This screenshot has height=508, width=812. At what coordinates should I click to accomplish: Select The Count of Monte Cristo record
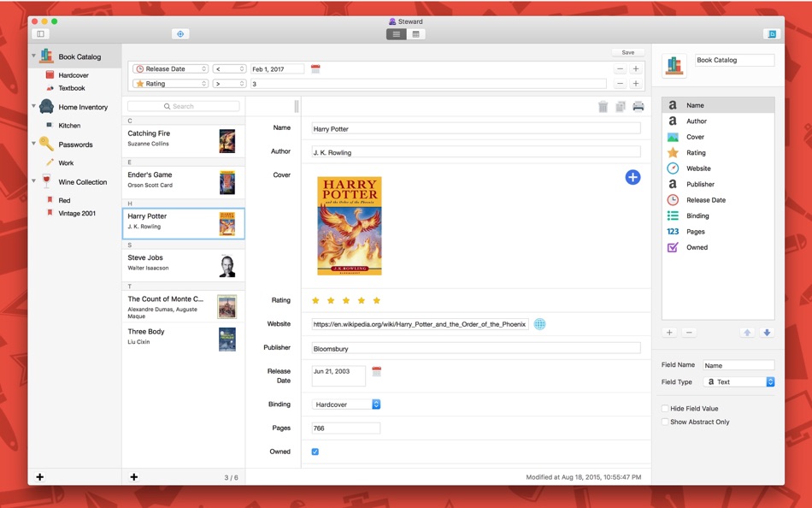(183, 307)
